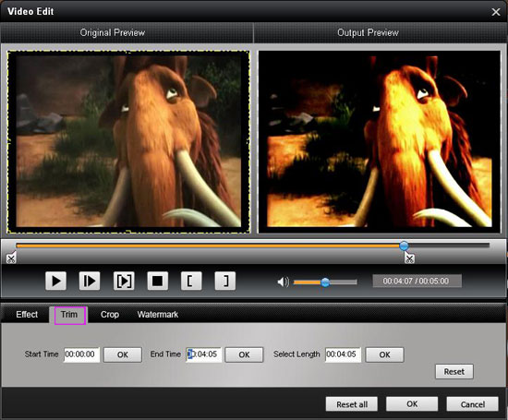Screen dimensions: 508x420
Task: Click into the Select Length field
Action: 343,354
